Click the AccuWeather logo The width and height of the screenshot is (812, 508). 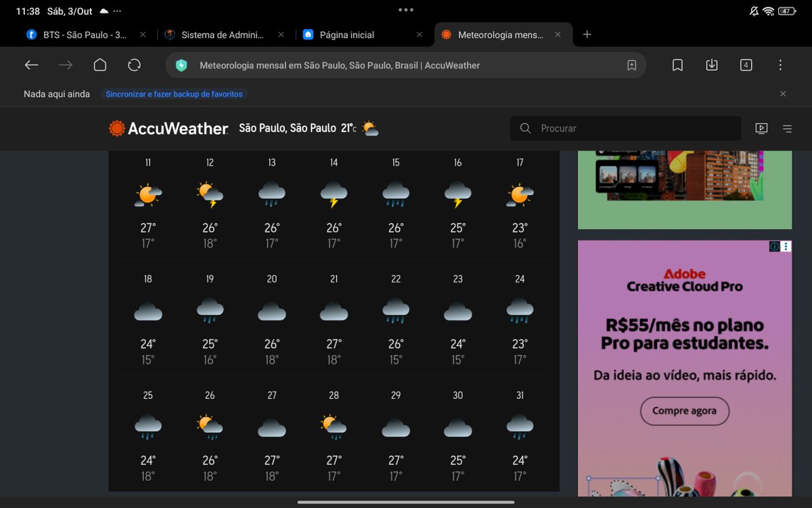(168, 128)
